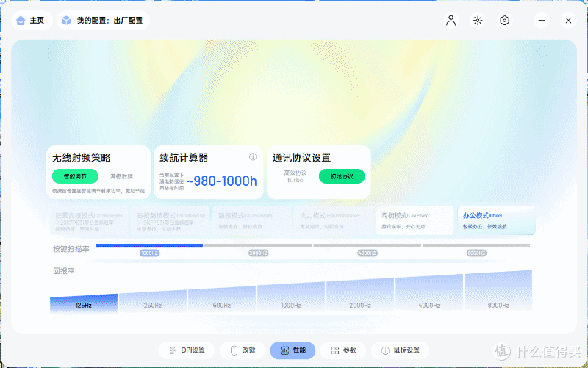
Task: Select 均衡模式 Low Power card
Action: coord(415,220)
